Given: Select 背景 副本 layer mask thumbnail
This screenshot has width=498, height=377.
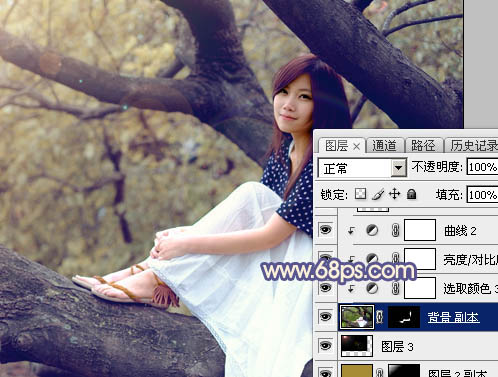Looking at the screenshot, I should click(x=404, y=317).
